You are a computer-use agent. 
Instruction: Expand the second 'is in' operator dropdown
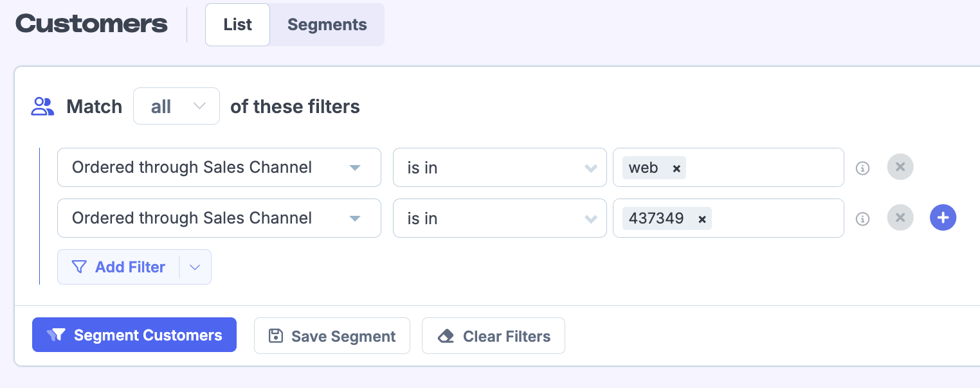(x=499, y=218)
